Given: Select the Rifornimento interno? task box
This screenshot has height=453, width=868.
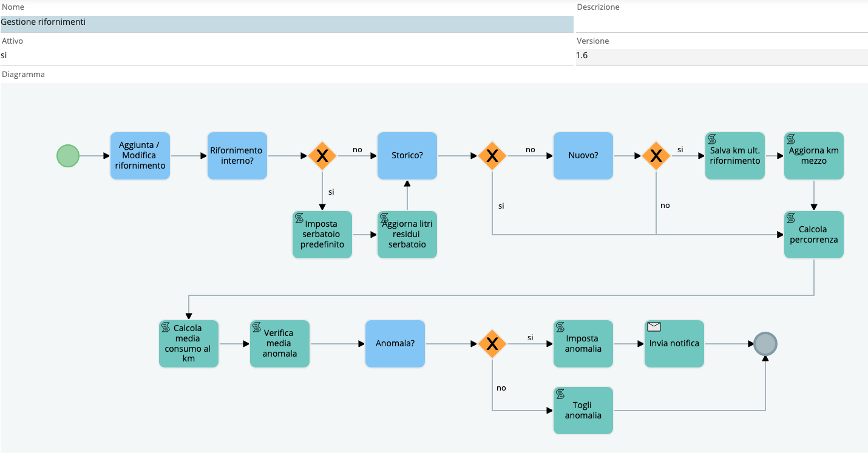Looking at the screenshot, I should 237,156.
